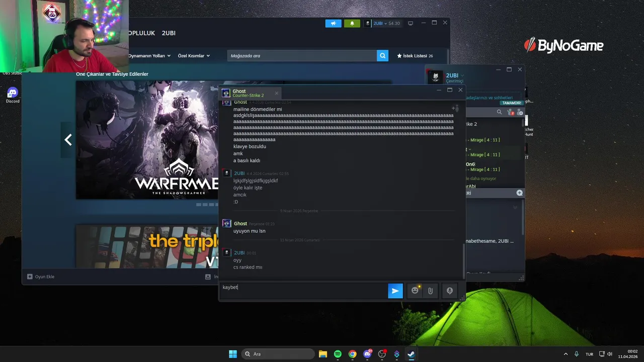Expand Özel Kısımlar dropdown menu
Screen dimensions: 644x362
(194, 56)
